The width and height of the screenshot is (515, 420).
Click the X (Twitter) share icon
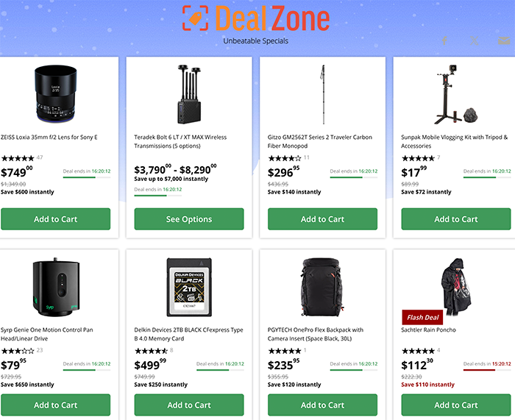point(474,40)
